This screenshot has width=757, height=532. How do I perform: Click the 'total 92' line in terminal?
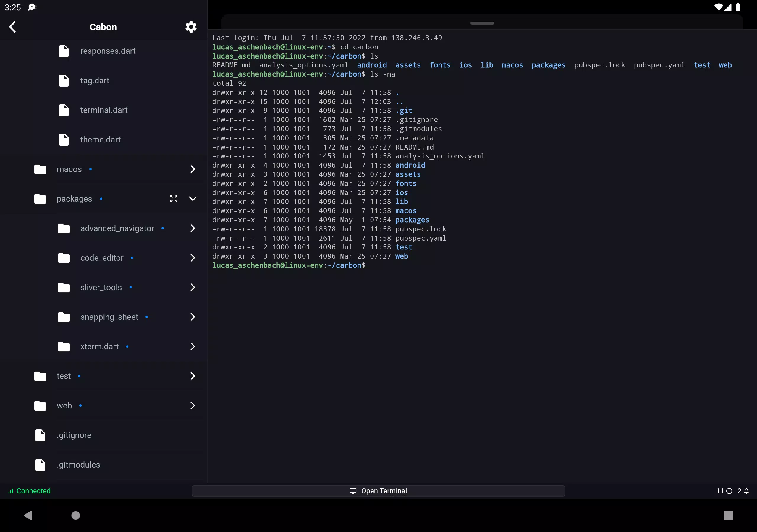pyautogui.click(x=229, y=83)
